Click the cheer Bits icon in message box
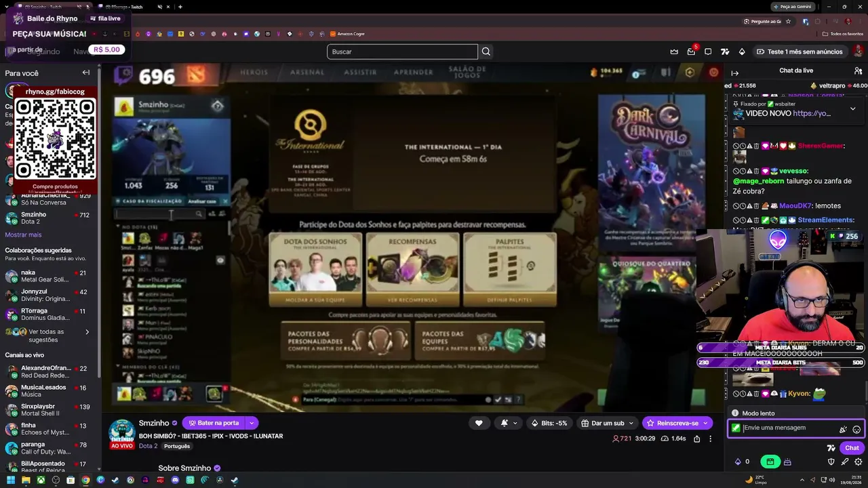This screenshot has height=488, width=868. click(x=843, y=429)
